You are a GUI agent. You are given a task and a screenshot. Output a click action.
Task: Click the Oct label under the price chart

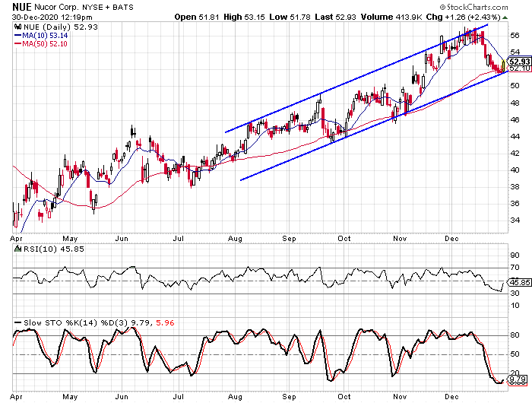click(344, 238)
